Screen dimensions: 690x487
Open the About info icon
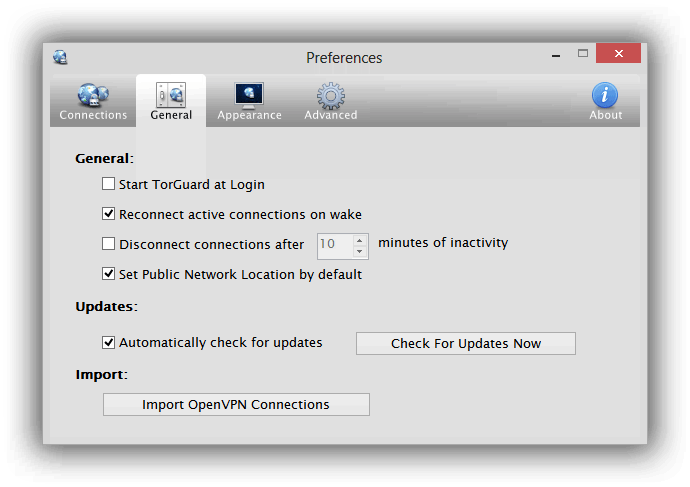(x=605, y=95)
